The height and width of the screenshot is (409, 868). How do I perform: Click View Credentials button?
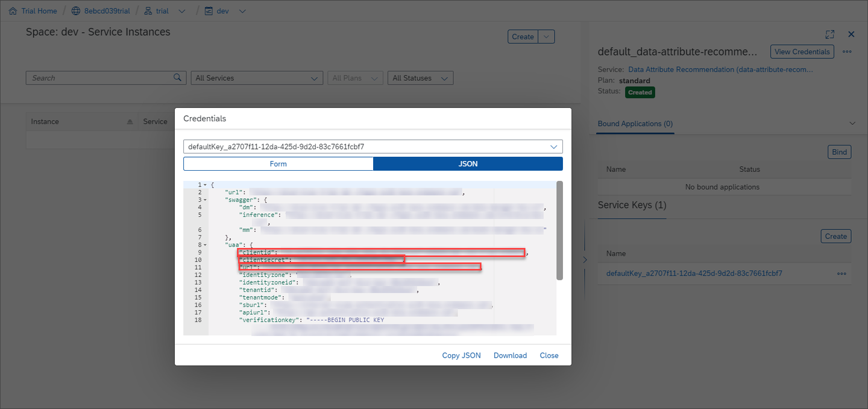pos(802,52)
